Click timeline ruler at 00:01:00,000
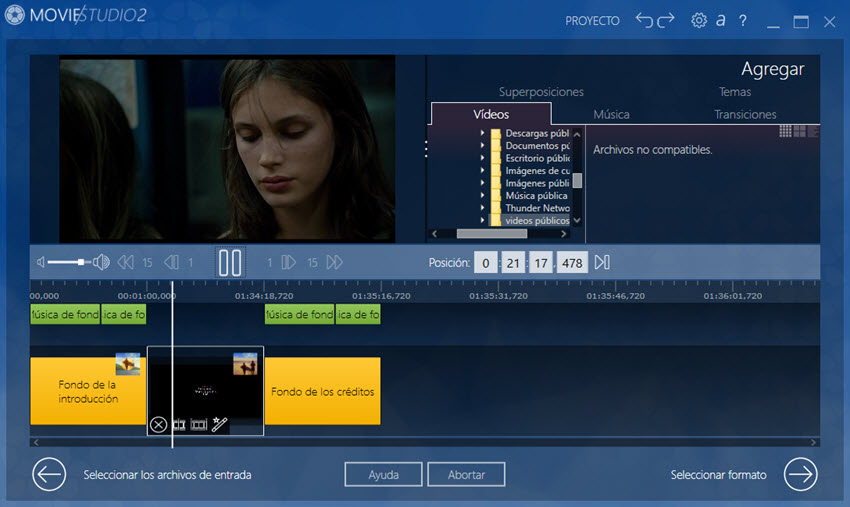This screenshot has width=850, height=507. click(x=146, y=296)
